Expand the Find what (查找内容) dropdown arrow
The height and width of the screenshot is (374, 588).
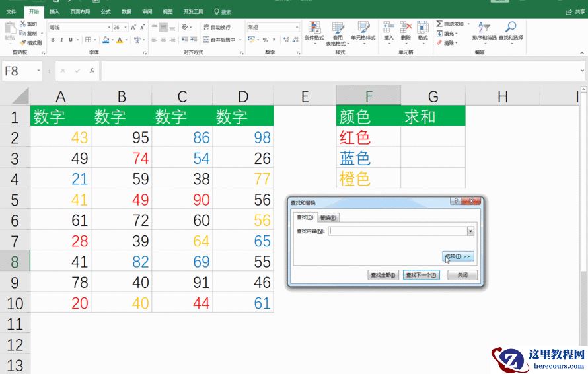[x=470, y=231]
